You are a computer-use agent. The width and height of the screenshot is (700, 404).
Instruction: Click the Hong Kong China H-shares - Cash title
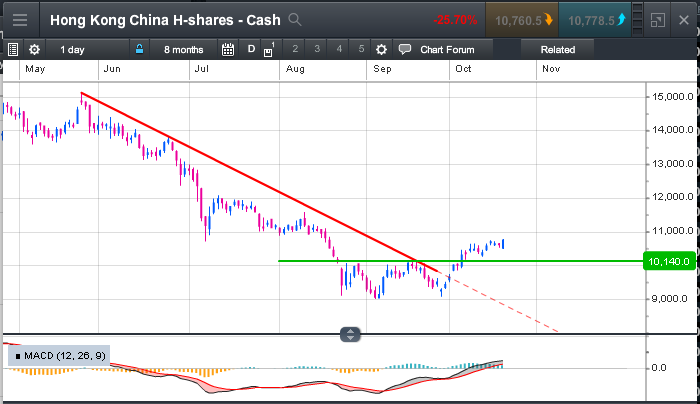[x=165, y=20]
